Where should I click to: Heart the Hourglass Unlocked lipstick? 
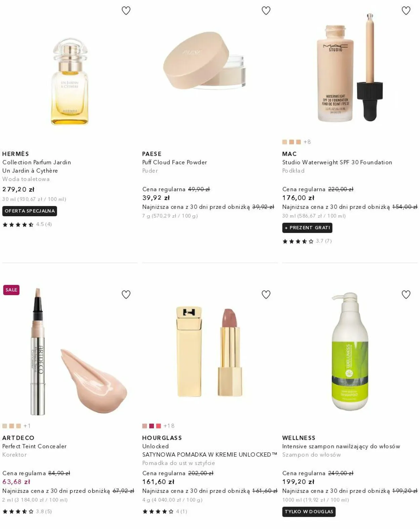pos(266,295)
